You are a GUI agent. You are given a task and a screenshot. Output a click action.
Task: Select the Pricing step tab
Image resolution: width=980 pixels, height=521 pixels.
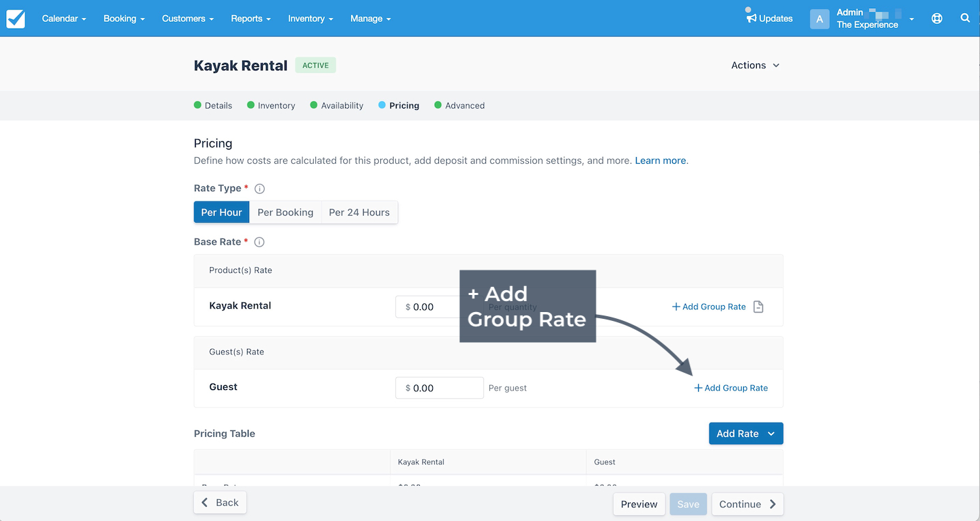click(x=399, y=105)
